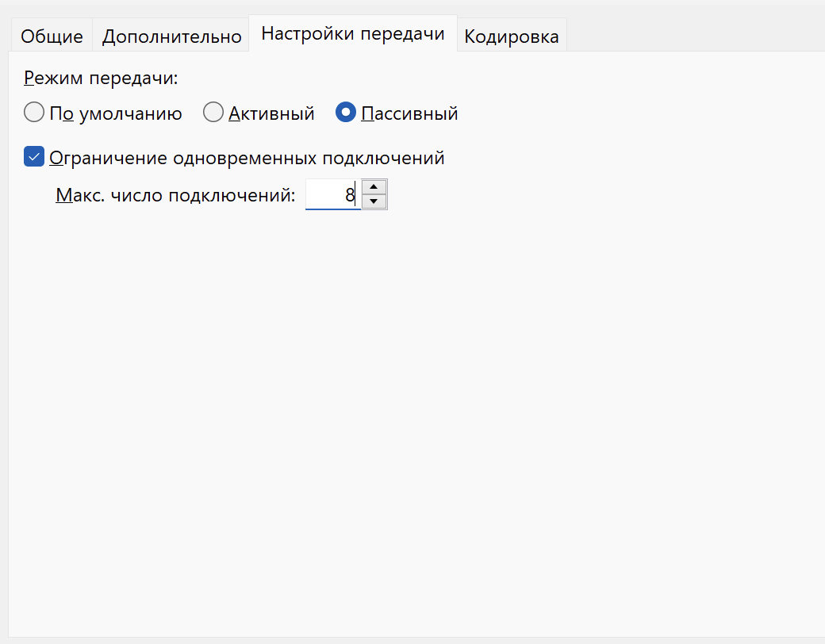Open the Общие tab
Viewport: 825px width, 644px height.
coord(52,36)
